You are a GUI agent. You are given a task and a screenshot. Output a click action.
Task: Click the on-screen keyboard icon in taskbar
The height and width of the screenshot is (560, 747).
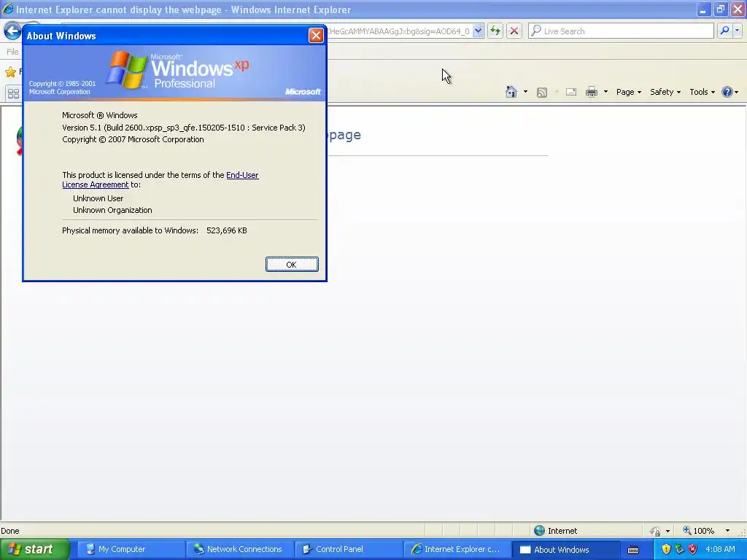pos(633,550)
